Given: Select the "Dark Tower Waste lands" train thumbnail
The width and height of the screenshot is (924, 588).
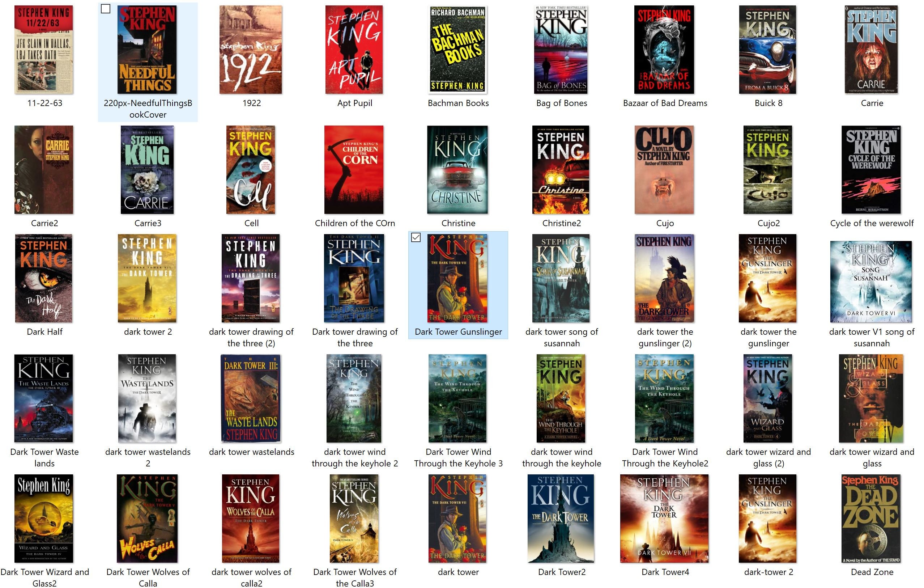Looking at the screenshot, I should pyautogui.click(x=44, y=398).
